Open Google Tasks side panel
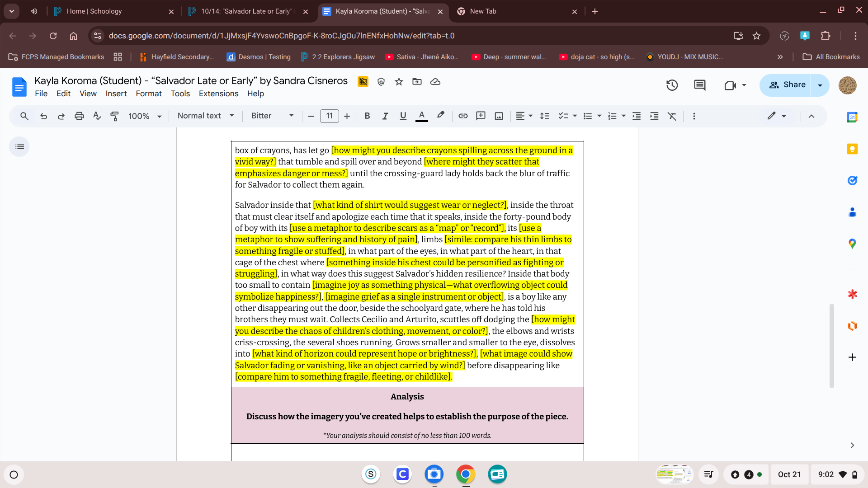The height and width of the screenshot is (488, 868). tap(852, 181)
